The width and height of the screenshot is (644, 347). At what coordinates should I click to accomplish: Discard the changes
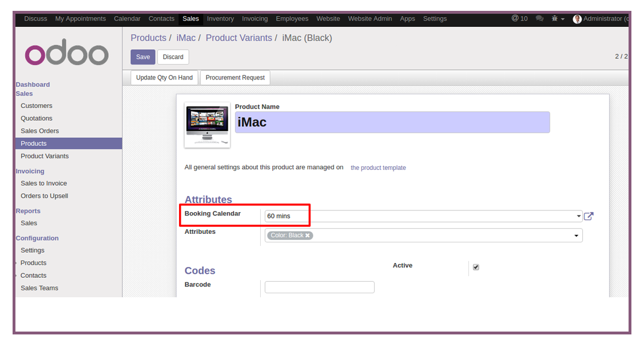(x=173, y=57)
